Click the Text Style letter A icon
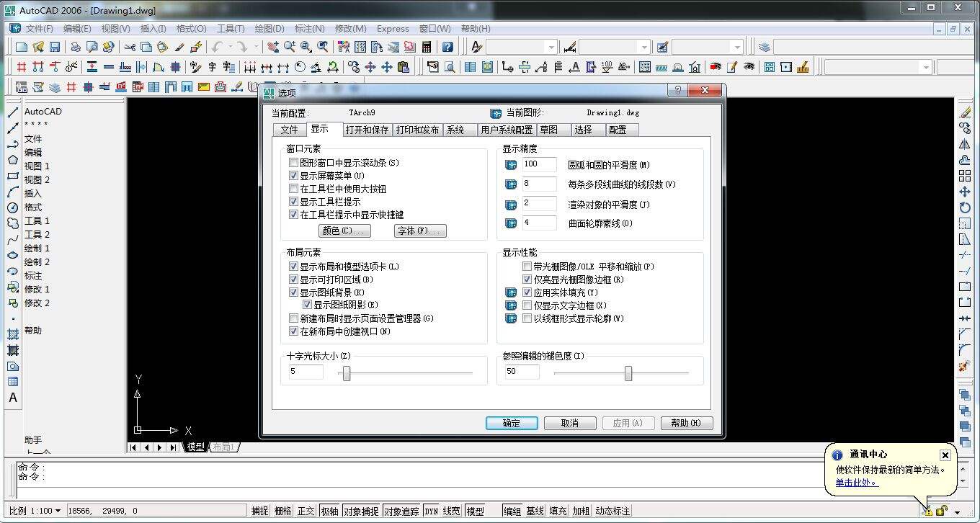 [476, 47]
